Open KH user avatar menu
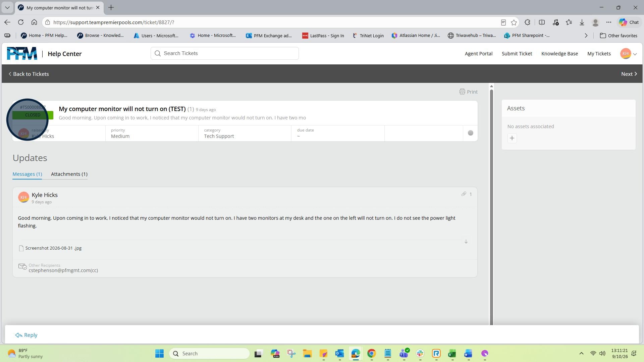This screenshot has width=644, height=362. click(628, 54)
